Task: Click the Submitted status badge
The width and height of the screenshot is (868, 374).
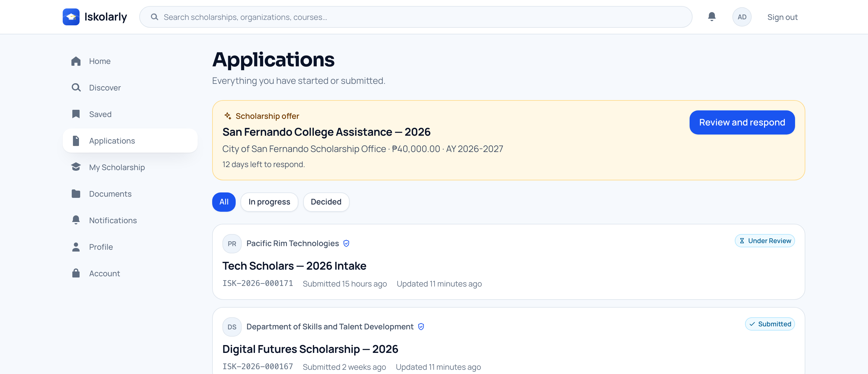Action: click(x=770, y=324)
